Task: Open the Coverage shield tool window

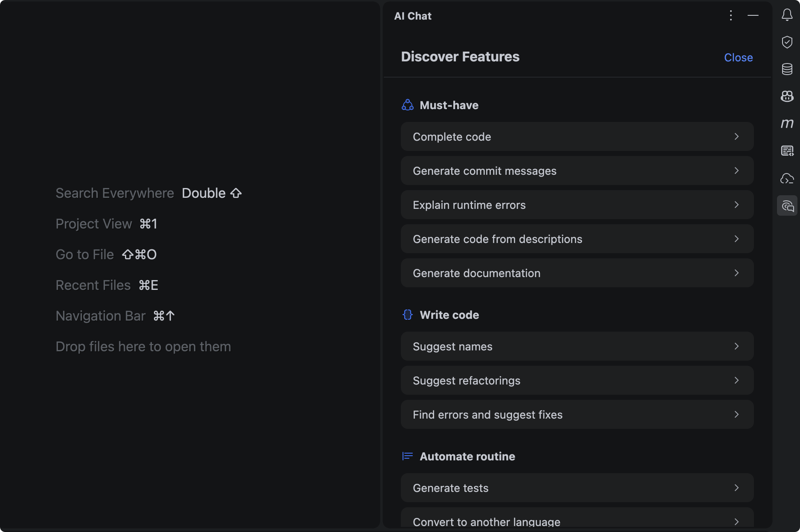Action: 787,42
